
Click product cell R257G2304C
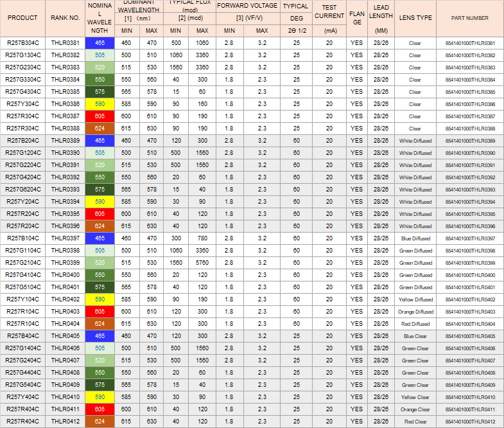23,67
